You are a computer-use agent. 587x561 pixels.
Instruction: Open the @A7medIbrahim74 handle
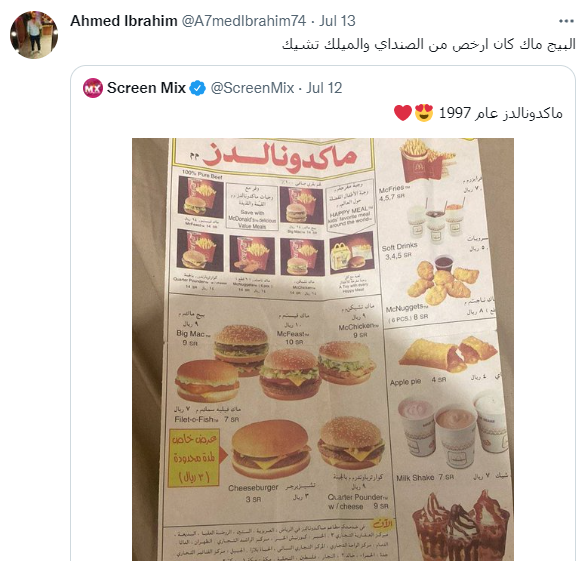244,21
